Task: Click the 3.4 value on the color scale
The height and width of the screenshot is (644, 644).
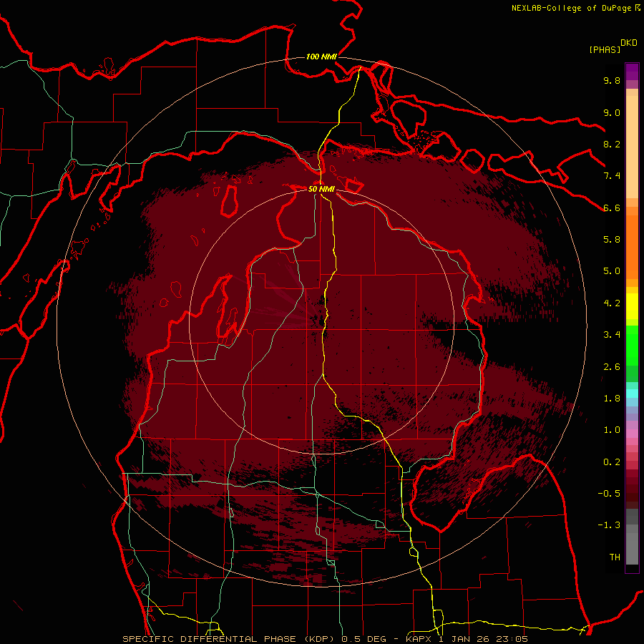Action: [x=612, y=335]
